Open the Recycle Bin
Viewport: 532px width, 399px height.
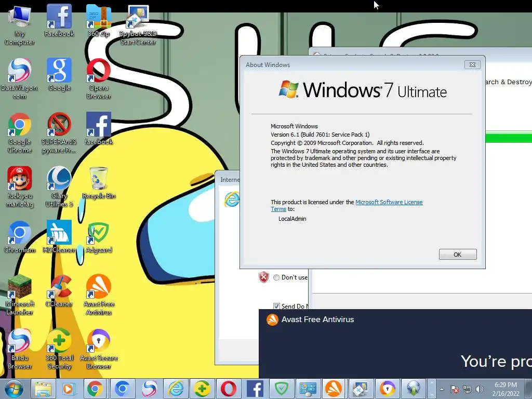coord(98,183)
